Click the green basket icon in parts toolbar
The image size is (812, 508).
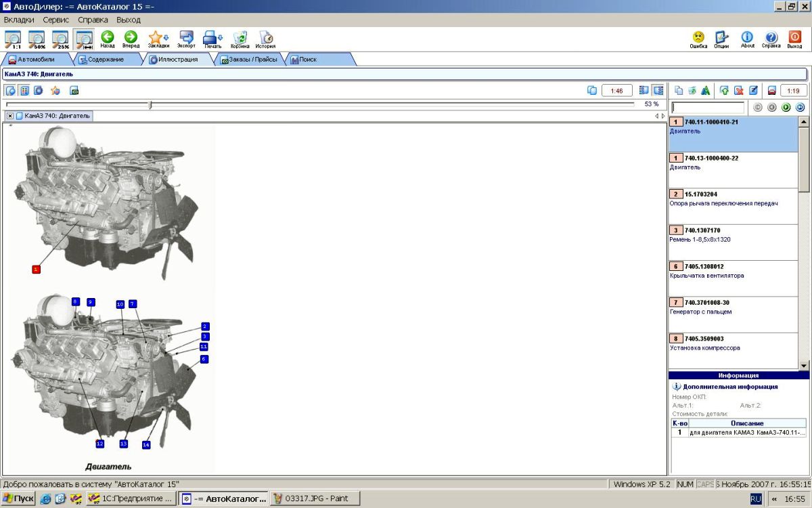click(x=692, y=90)
